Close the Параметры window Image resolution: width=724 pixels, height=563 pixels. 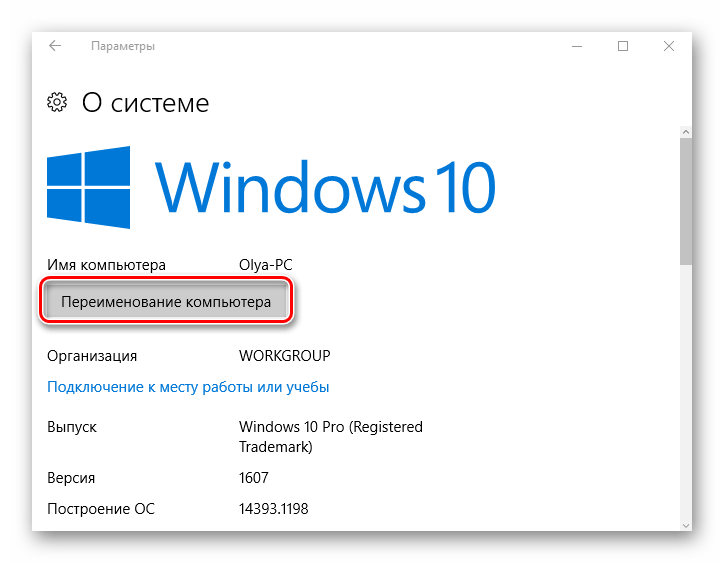coord(669,46)
